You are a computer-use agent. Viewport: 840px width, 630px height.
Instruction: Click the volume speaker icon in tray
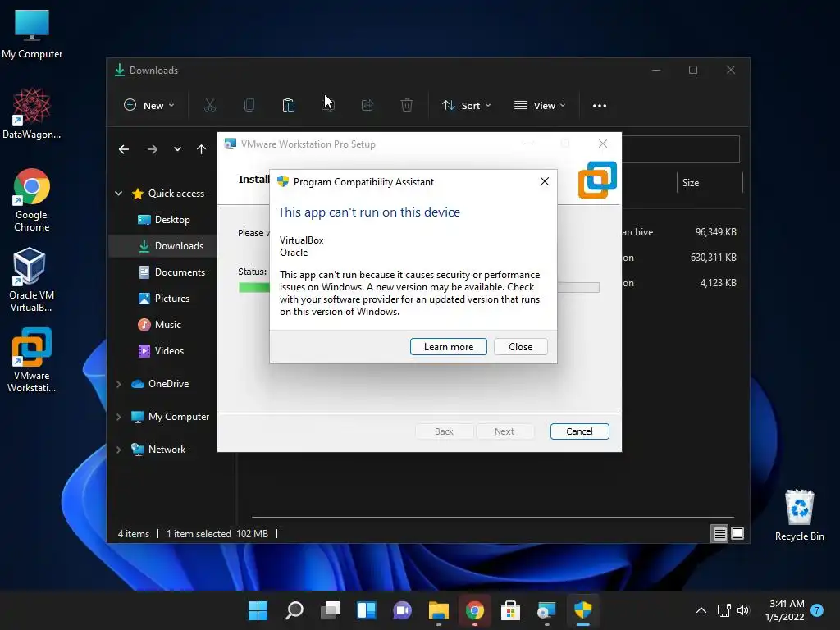tap(743, 610)
